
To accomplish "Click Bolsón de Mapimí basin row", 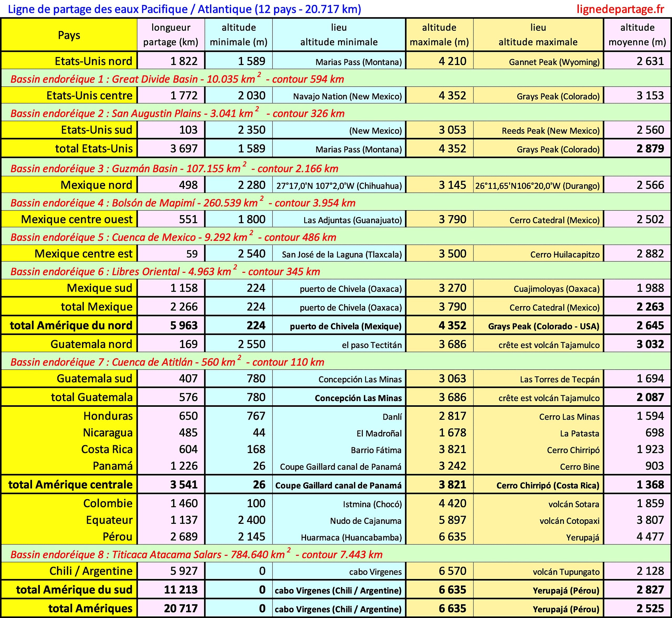I will tap(183, 203).
